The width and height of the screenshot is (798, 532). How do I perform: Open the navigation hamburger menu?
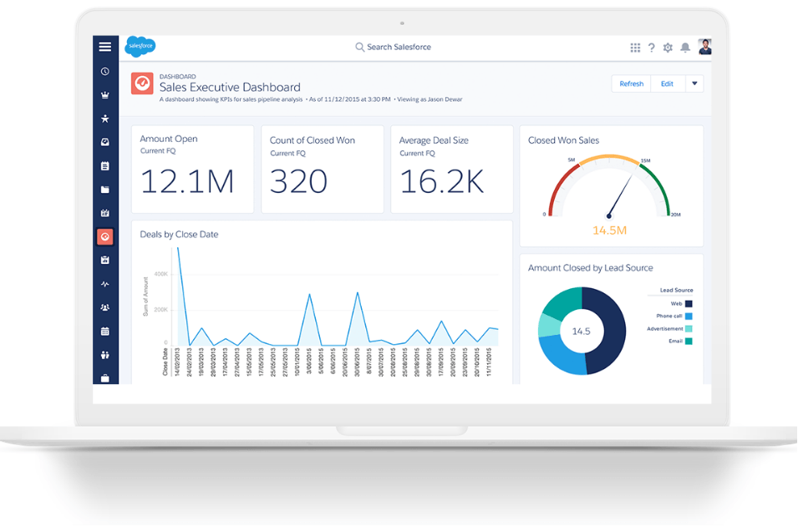[105, 46]
